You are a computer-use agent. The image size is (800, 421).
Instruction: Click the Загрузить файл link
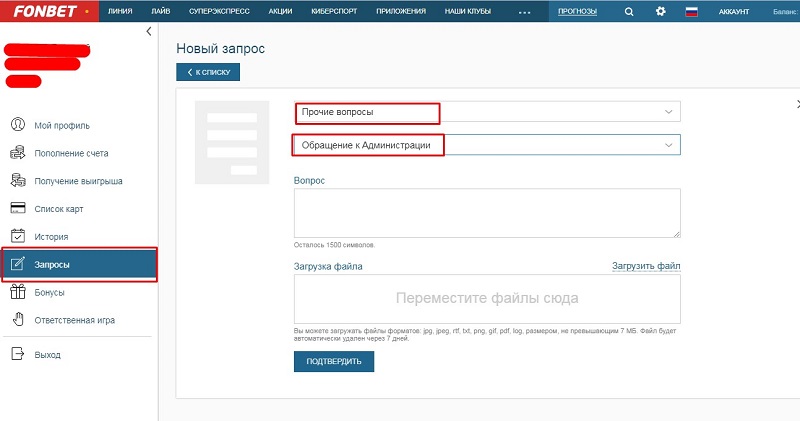coord(646,266)
